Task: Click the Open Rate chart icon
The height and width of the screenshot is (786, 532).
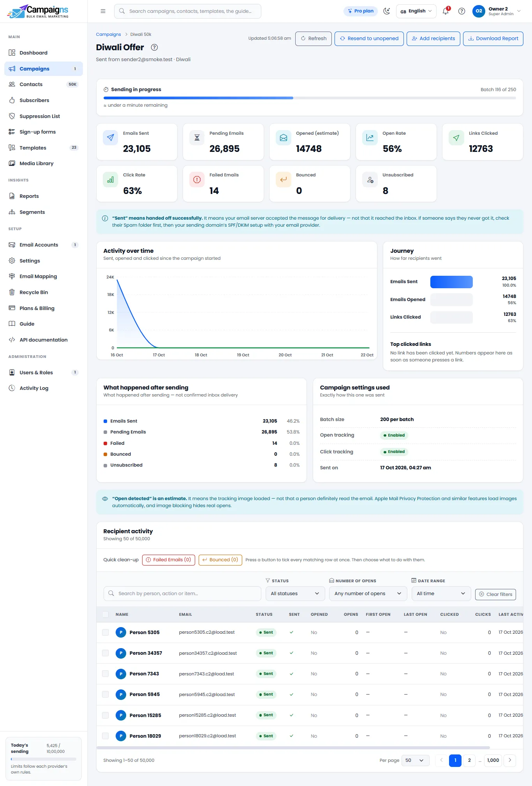Action: (370, 137)
